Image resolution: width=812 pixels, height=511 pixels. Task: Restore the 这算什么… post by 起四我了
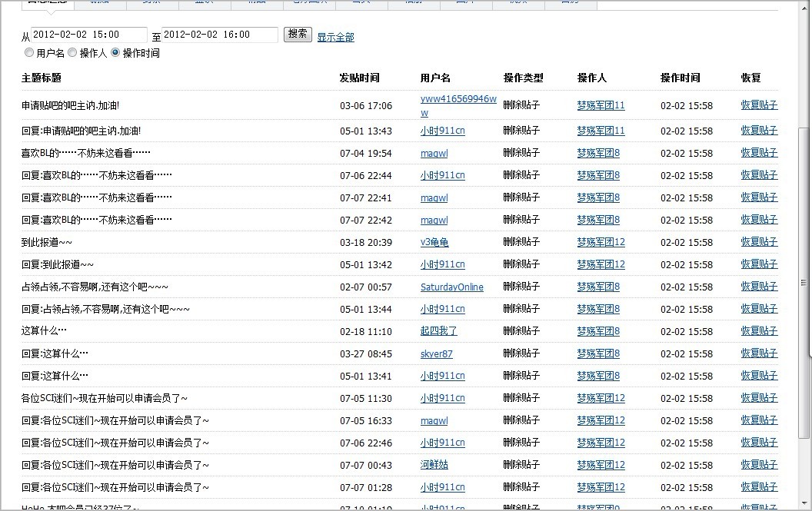point(759,331)
